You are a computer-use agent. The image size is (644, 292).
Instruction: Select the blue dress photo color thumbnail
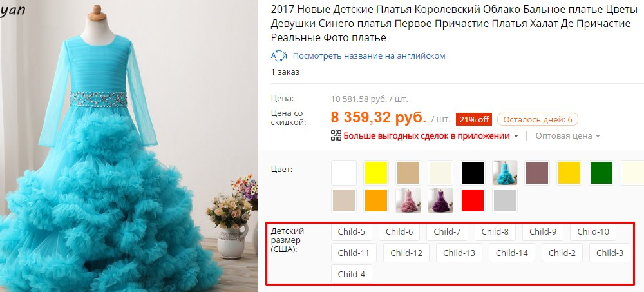point(505,173)
